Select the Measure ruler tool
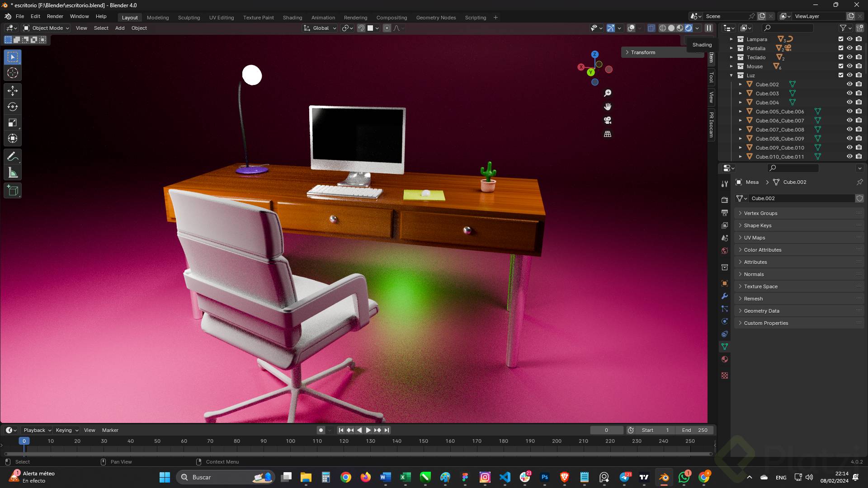This screenshot has height=488, width=868. click(x=13, y=173)
